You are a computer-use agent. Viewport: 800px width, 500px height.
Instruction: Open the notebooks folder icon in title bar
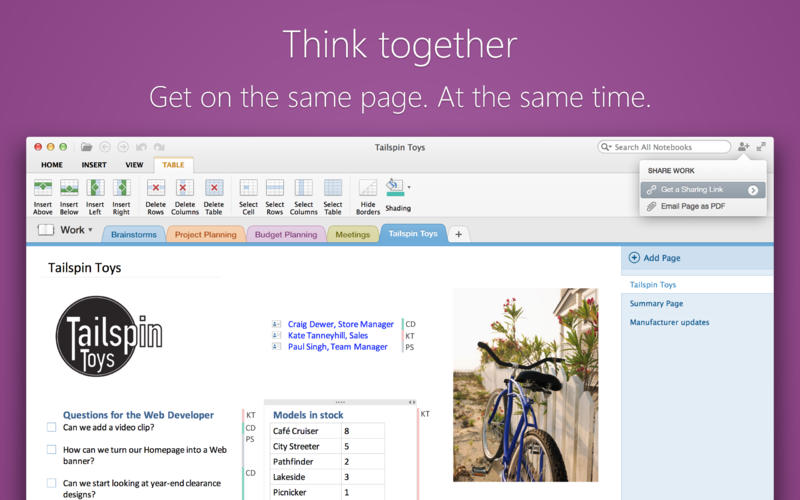(86, 147)
